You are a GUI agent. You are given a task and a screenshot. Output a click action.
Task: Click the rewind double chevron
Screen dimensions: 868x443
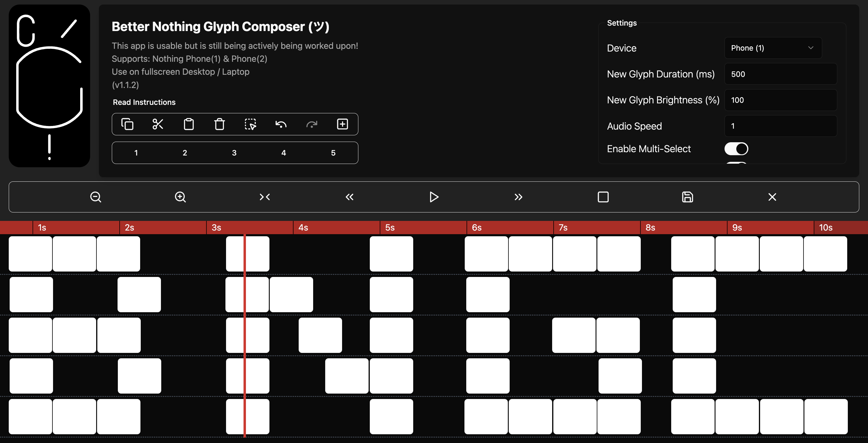(349, 197)
